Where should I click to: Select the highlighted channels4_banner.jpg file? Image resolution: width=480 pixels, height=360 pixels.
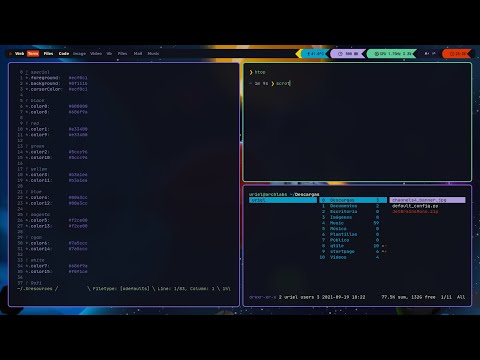(x=427, y=200)
